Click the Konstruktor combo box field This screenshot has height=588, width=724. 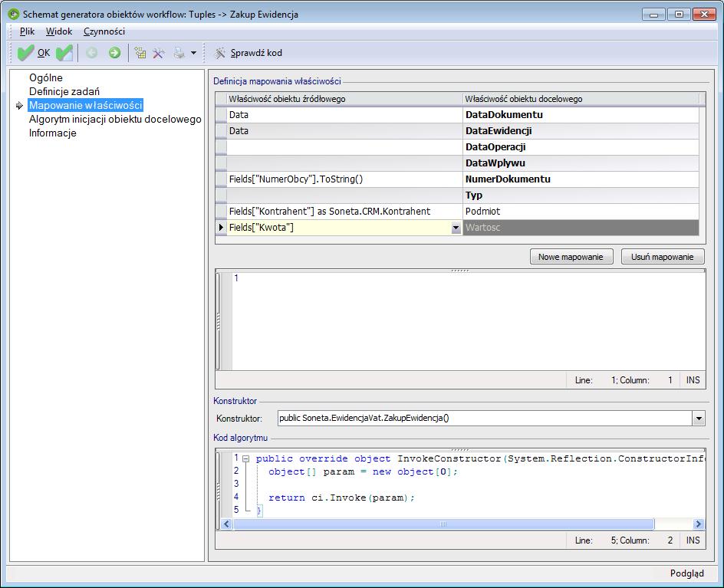[485, 419]
